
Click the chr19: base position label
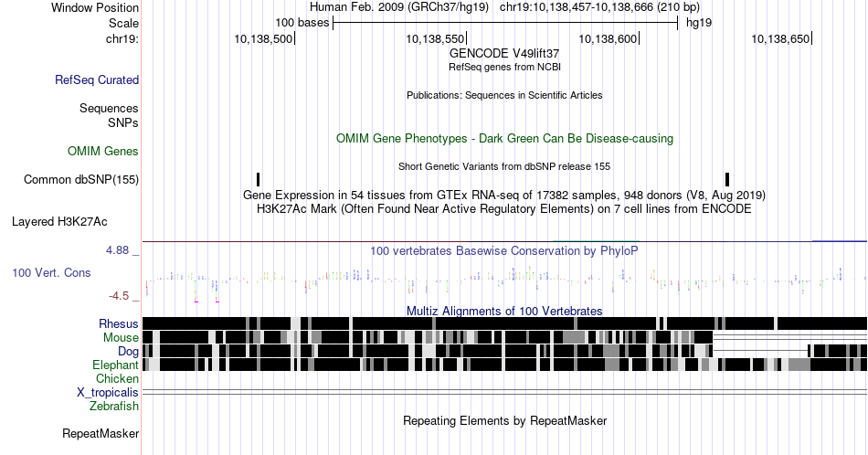point(122,38)
